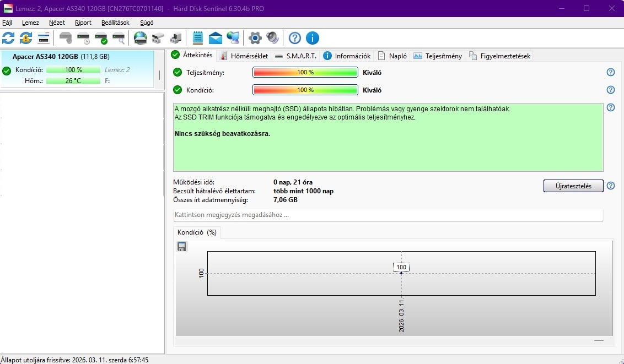Click the 'Állapot utoljára frissítve' status bar text

[x=74, y=360]
